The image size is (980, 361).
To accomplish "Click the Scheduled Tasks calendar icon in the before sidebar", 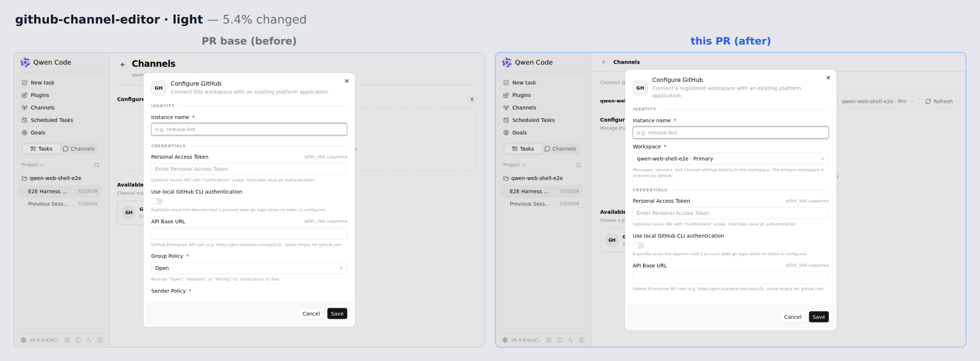I will 25,120.
